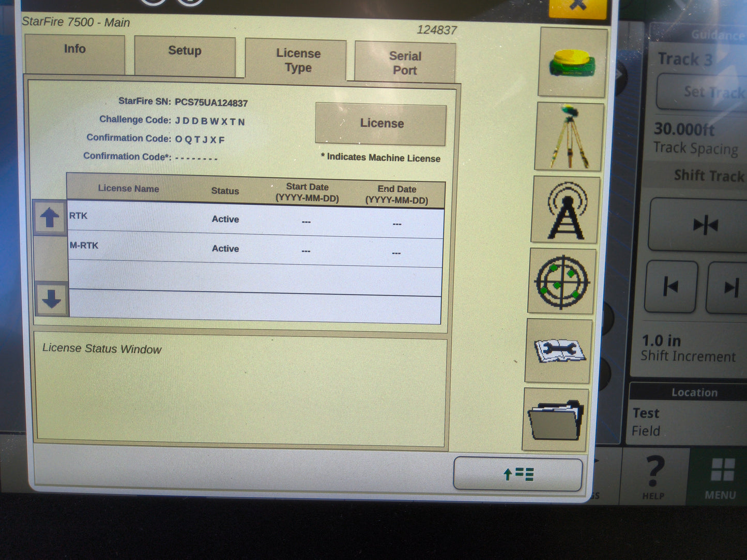Select the StarFire receiver icon
The width and height of the screenshot is (747, 560).
(572, 63)
